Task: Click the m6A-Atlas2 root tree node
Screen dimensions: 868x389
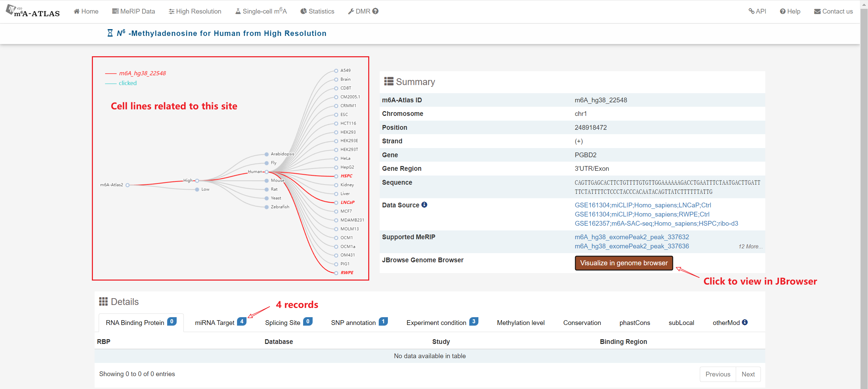Action: pyautogui.click(x=127, y=185)
